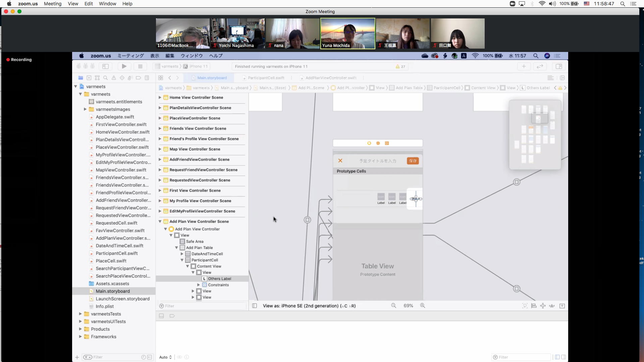Toggle the document outline sidebar button
Screen dimensions: 644x362
[255, 306]
